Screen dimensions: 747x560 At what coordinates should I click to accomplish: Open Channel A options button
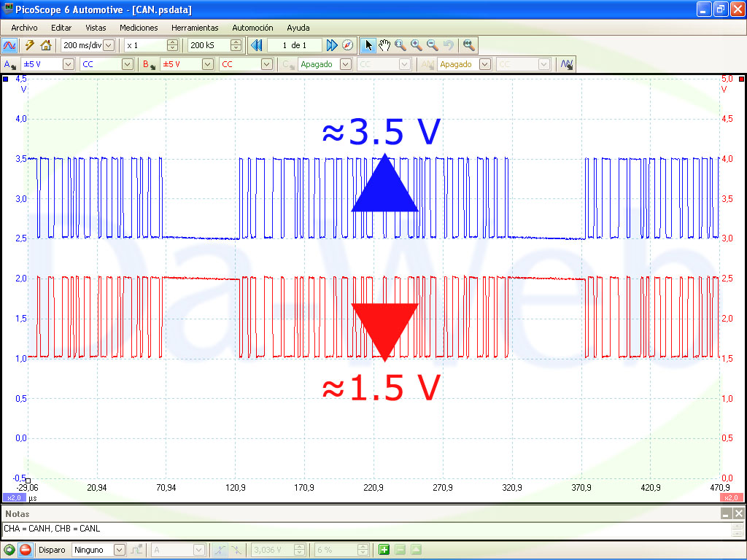tap(9, 64)
